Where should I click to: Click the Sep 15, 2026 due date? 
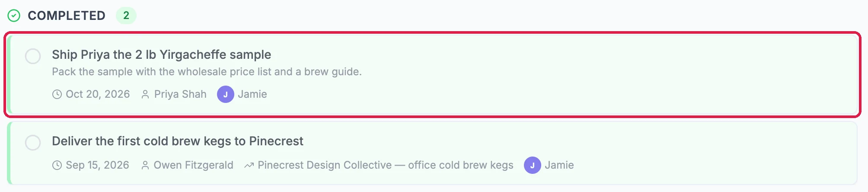click(97, 165)
